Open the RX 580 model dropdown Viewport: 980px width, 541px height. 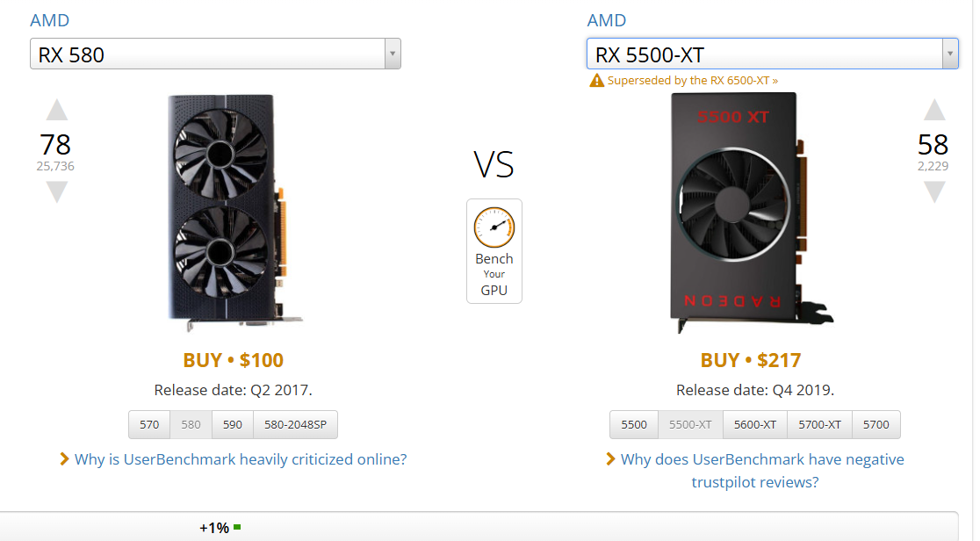click(393, 54)
